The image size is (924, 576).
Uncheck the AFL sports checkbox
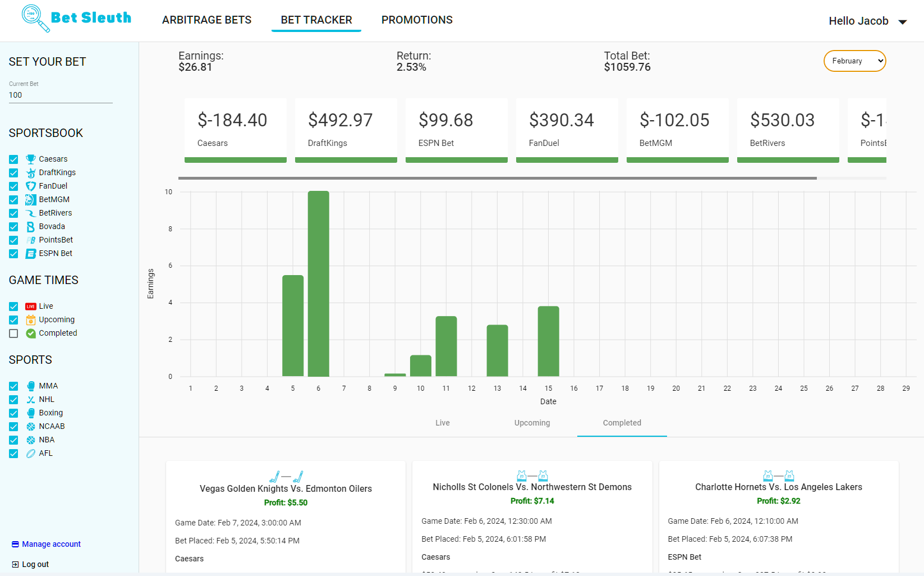[13, 454]
